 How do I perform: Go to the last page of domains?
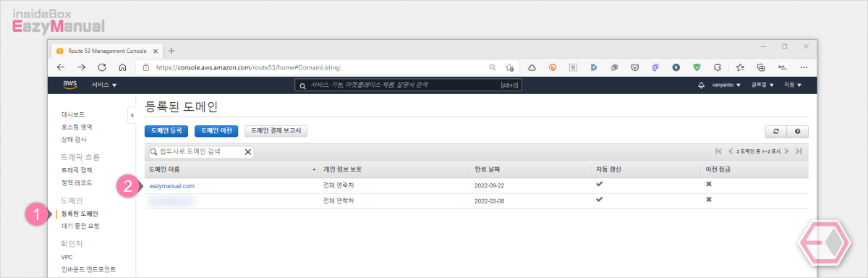(799, 151)
